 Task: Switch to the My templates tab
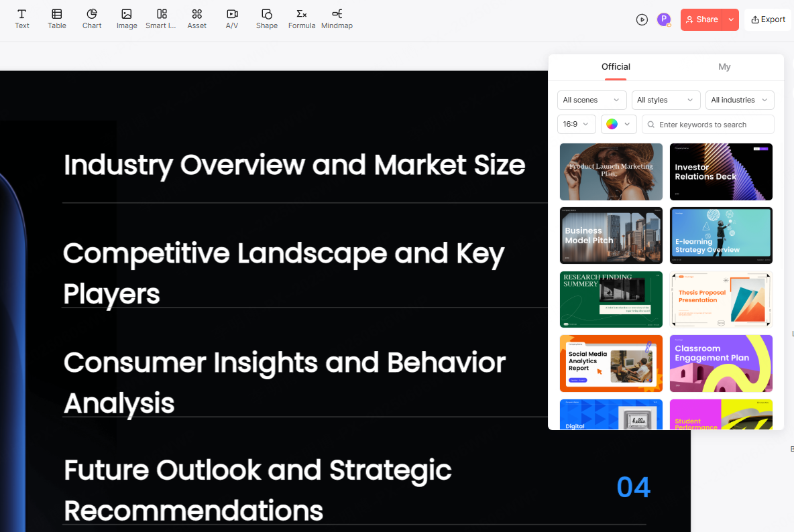pyautogui.click(x=724, y=66)
